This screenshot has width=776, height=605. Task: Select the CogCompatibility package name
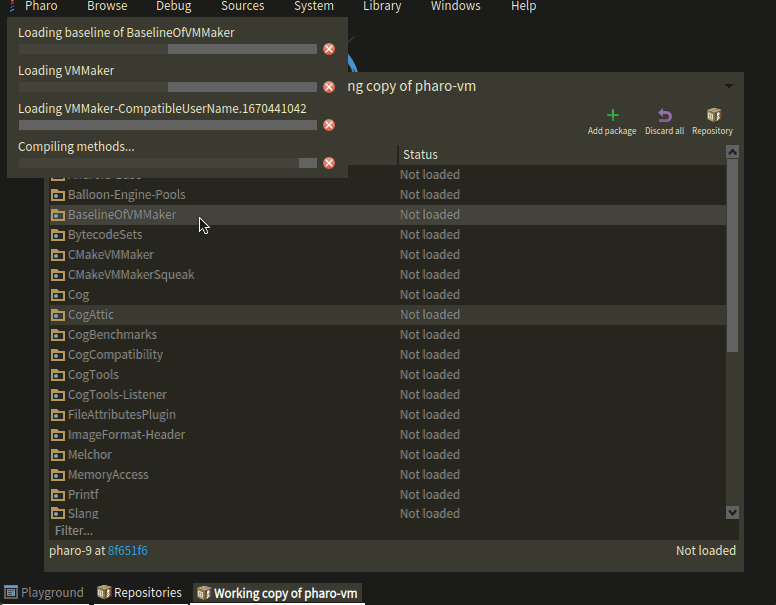pyautogui.click(x=115, y=355)
